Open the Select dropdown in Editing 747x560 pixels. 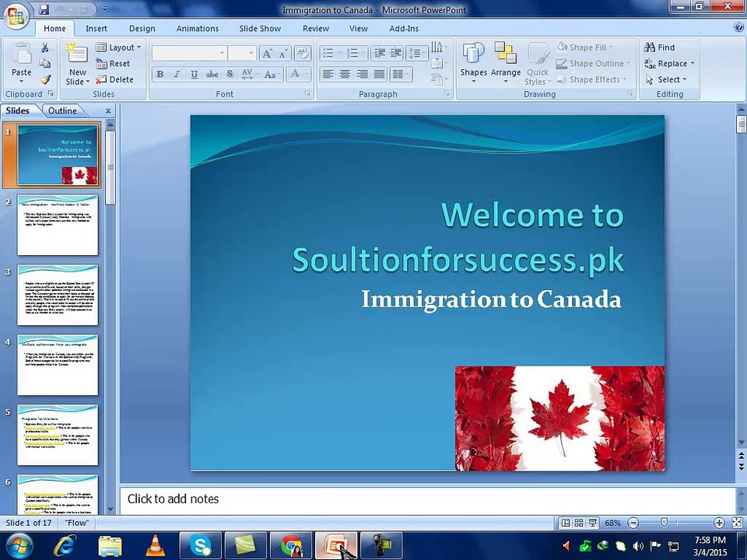click(x=667, y=79)
